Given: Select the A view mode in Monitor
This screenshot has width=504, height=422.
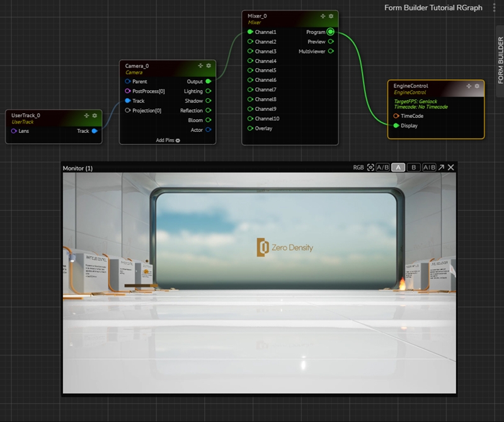Looking at the screenshot, I should [x=398, y=168].
